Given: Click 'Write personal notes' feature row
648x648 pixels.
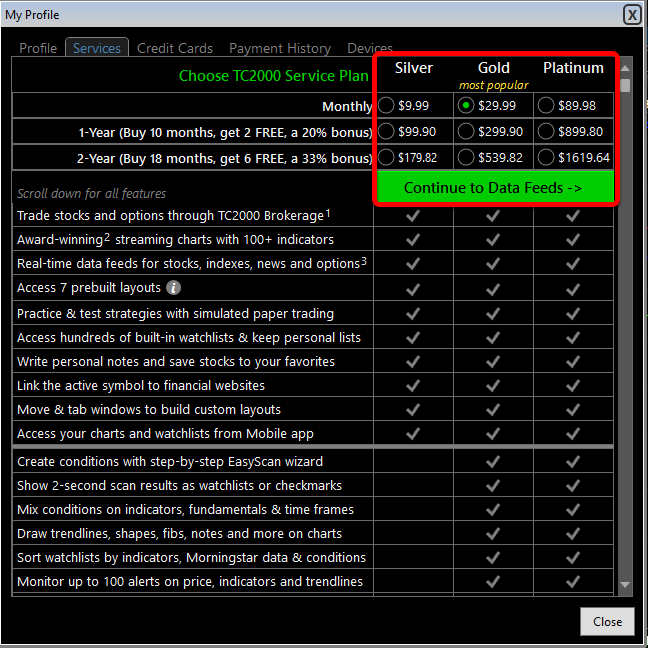Looking at the screenshot, I should coord(193,361).
